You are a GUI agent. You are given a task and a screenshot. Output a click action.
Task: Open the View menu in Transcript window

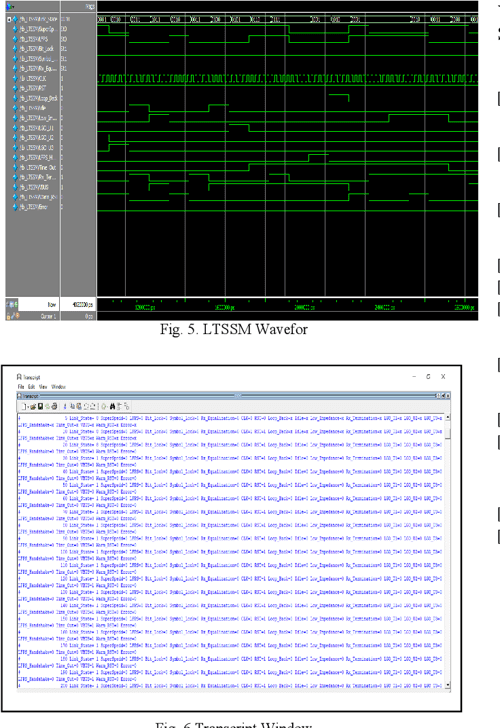(43, 387)
